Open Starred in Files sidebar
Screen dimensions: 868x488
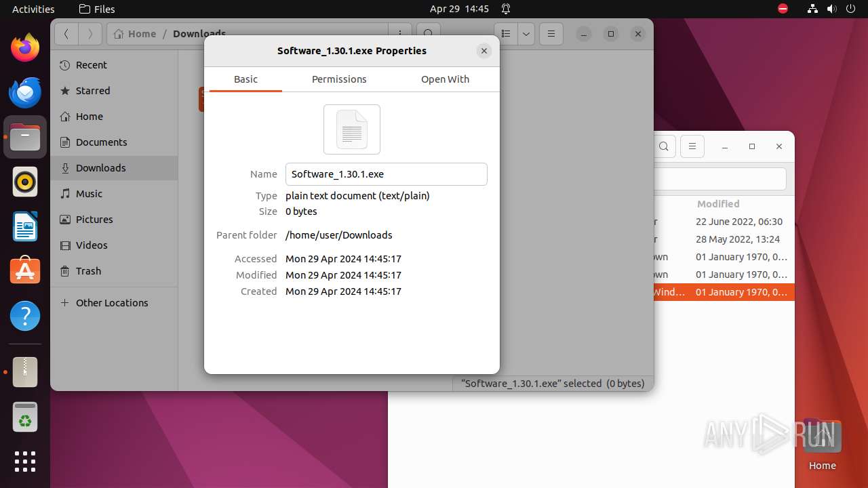(x=114, y=91)
